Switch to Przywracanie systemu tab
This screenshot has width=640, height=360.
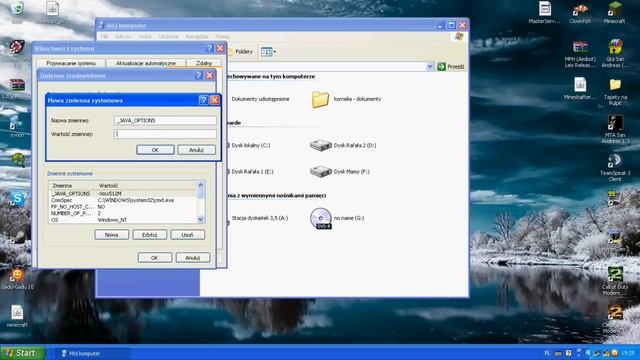coord(71,63)
